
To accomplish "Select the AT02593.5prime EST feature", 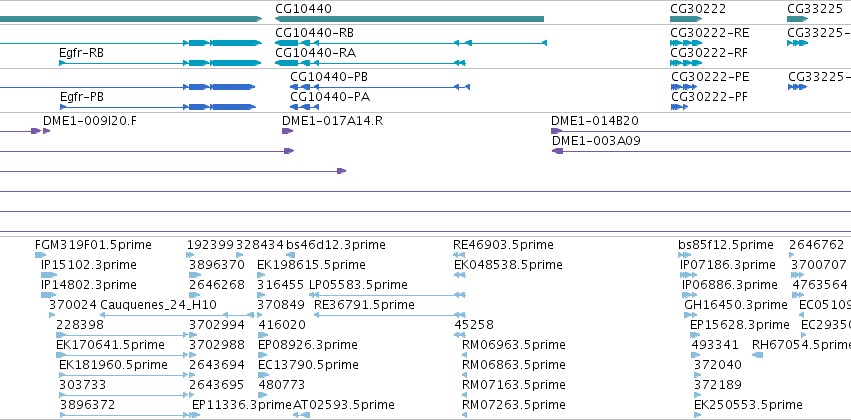I will coord(301,415).
